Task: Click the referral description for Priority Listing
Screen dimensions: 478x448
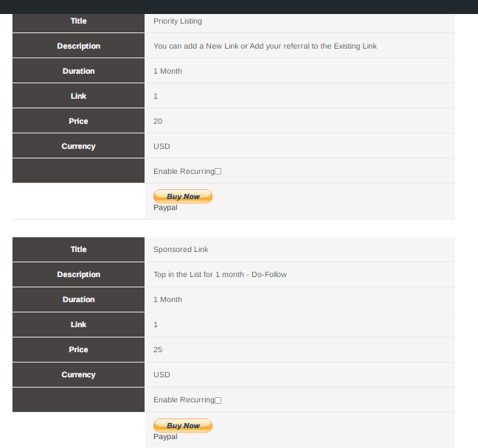Action: point(265,46)
